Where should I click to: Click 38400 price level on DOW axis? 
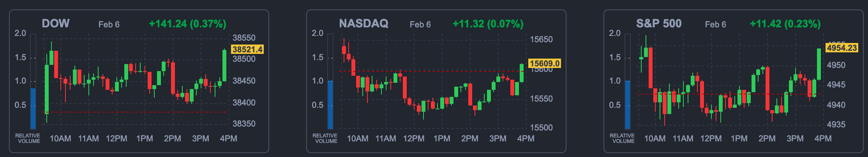pos(244,103)
